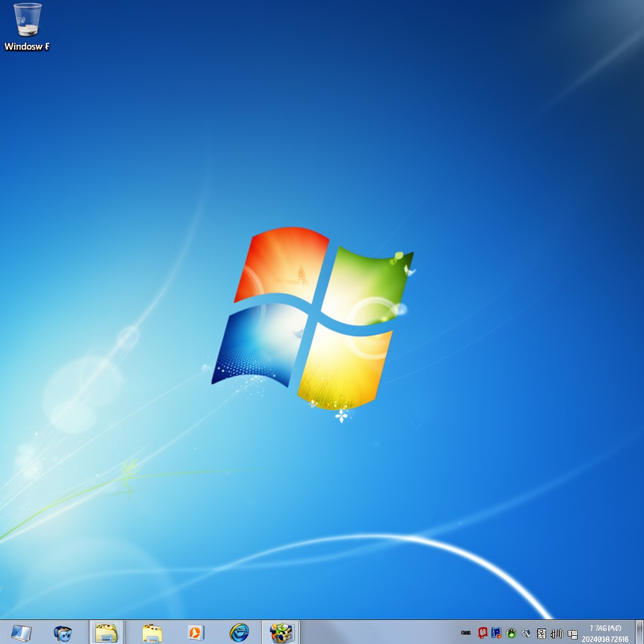Open the highlighted folder taskbar button
The height and width of the screenshot is (644, 644).
106,633
